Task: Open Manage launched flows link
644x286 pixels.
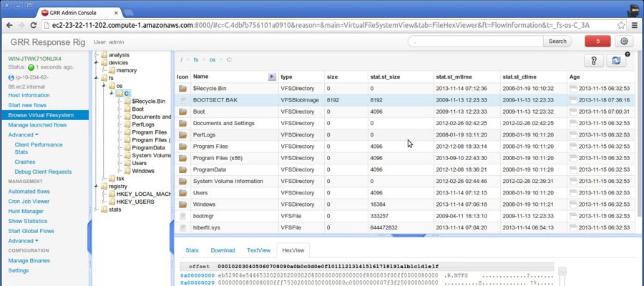Action: pyautogui.click(x=37, y=124)
